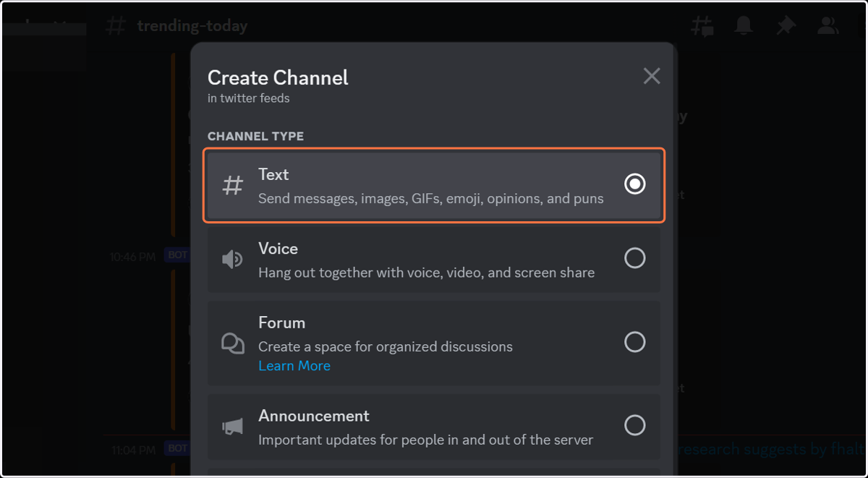868x478 pixels.
Task: Open the Learn More link under Forum
Action: [294, 366]
